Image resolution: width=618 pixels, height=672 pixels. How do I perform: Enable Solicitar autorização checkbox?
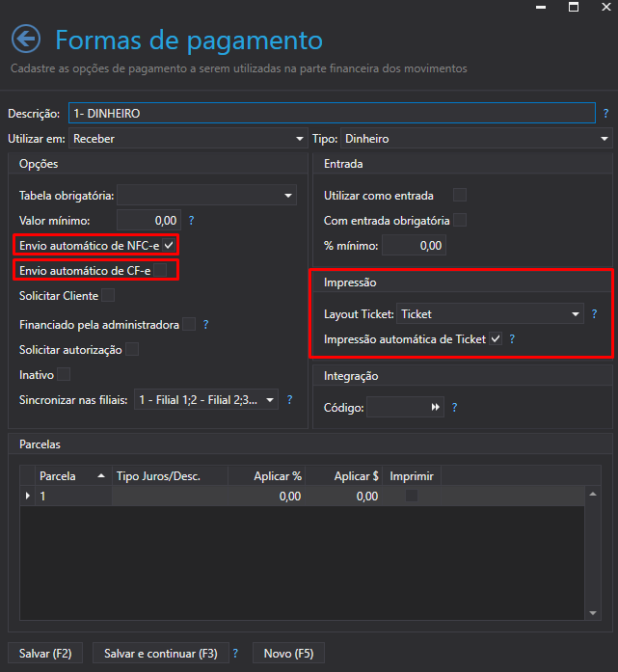point(132,349)
